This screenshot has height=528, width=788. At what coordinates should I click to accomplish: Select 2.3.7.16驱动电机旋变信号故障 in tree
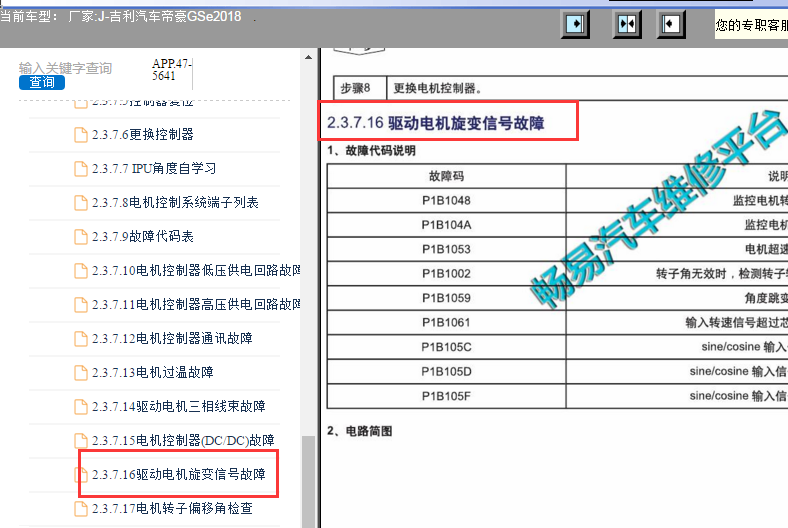(178, 475)
